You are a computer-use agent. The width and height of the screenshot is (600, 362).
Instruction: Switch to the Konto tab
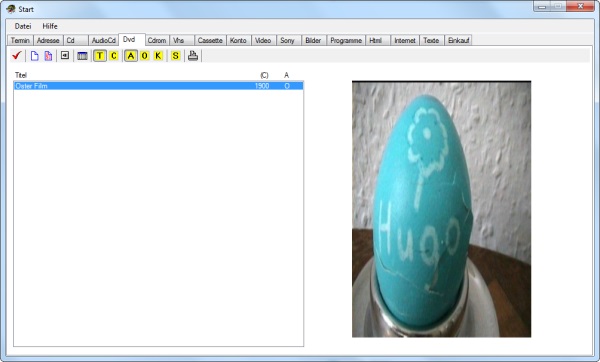click(238, 40)
